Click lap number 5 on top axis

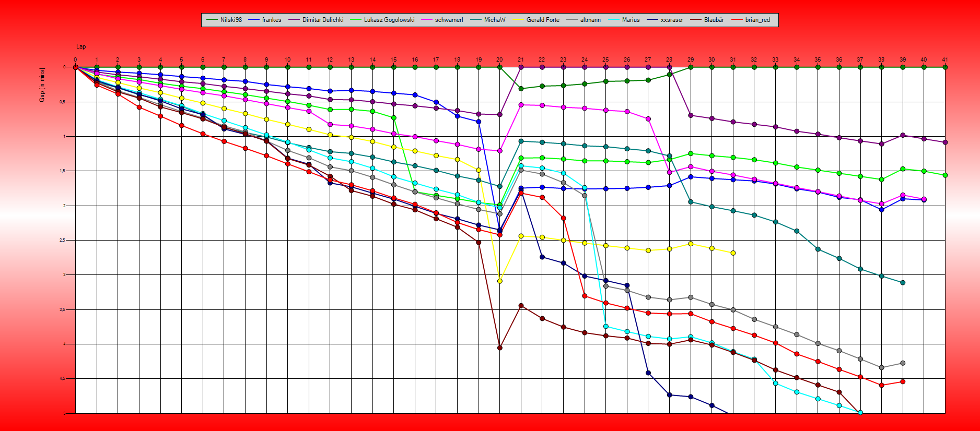(x=181, y=59)
